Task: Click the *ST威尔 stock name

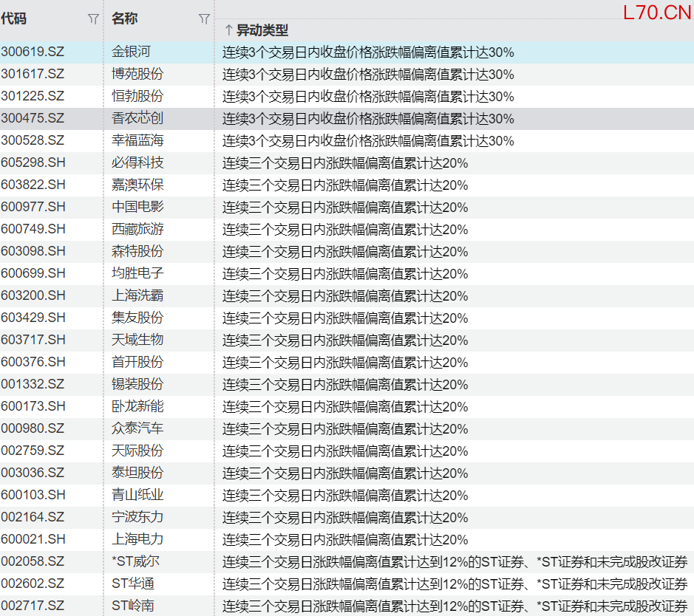Action: pos(135,561)
